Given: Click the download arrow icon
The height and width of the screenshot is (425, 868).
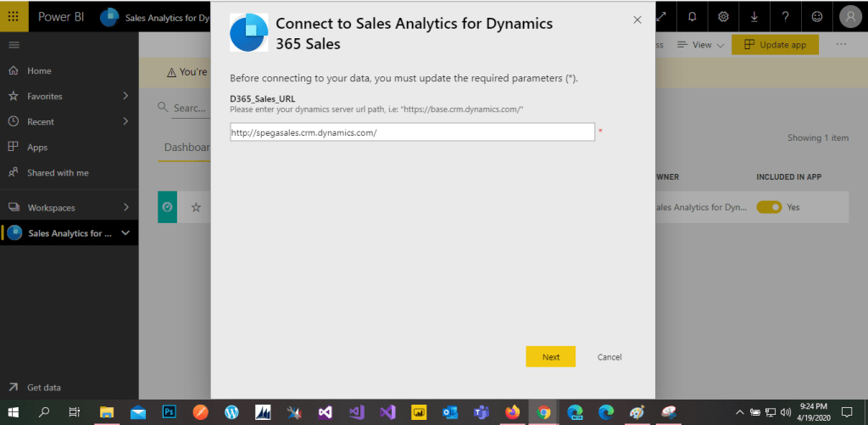Looking at the screenshot, I should [754, 16].
